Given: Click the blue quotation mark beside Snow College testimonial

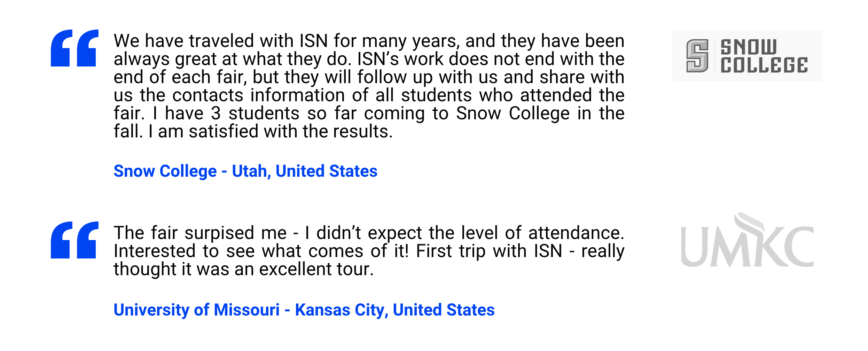Looking at the screenshot, I should 75,48.
